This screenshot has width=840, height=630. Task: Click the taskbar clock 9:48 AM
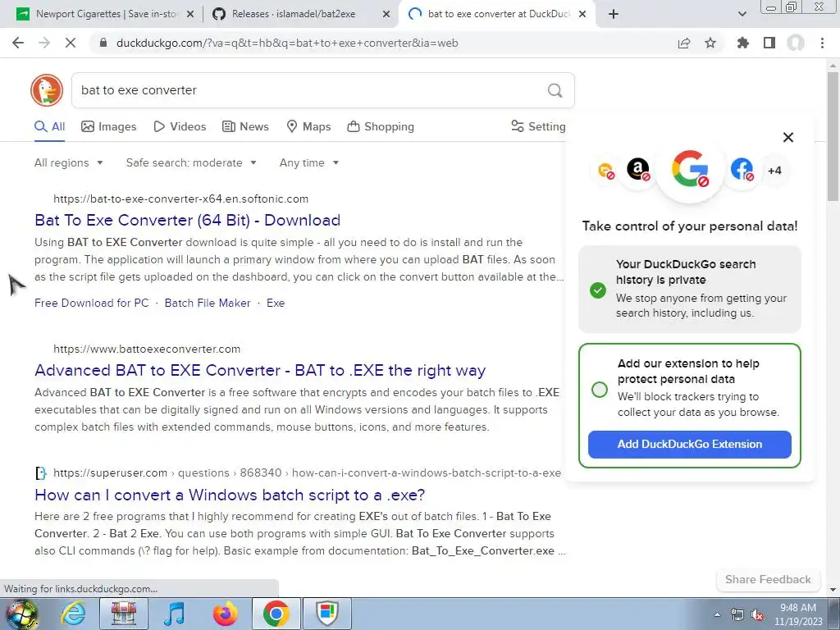[x=797, y=608]
